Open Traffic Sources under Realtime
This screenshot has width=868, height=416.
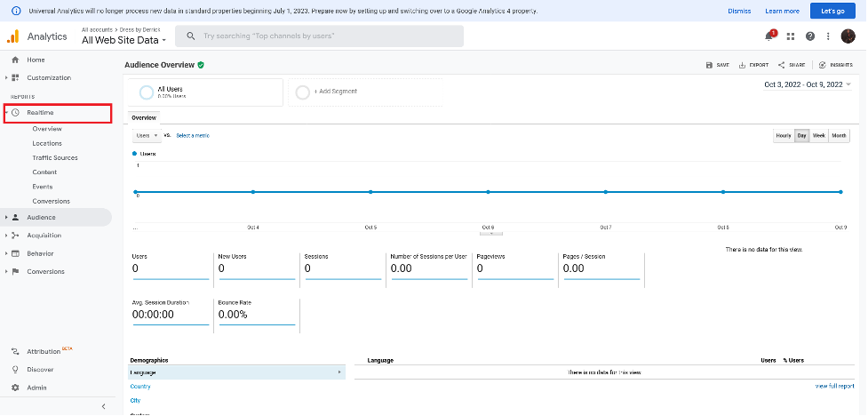pyautogui.click(x=55, y=157)
